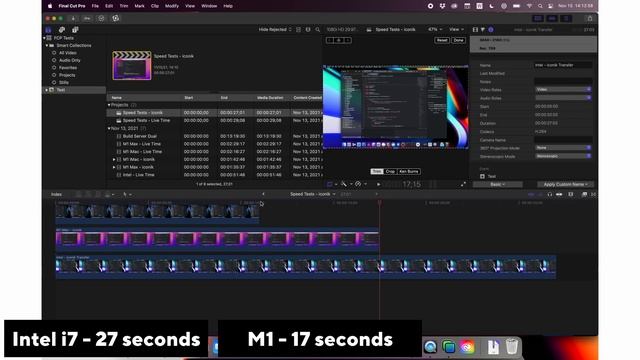Select the Trim crop mode button
This screenshot has height=360, width=640.
(377, 171)
